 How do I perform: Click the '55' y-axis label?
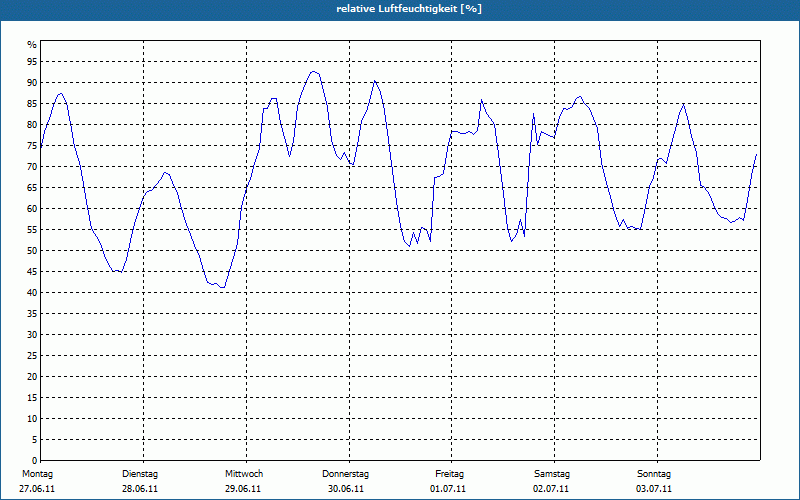(32, 230)
